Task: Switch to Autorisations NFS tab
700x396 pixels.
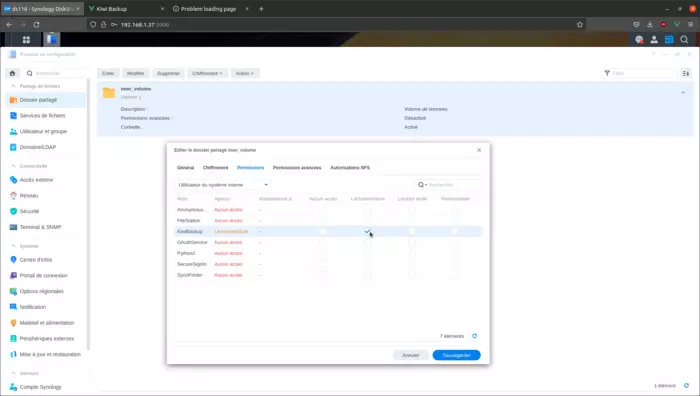Action: click(x=350, y=168)
